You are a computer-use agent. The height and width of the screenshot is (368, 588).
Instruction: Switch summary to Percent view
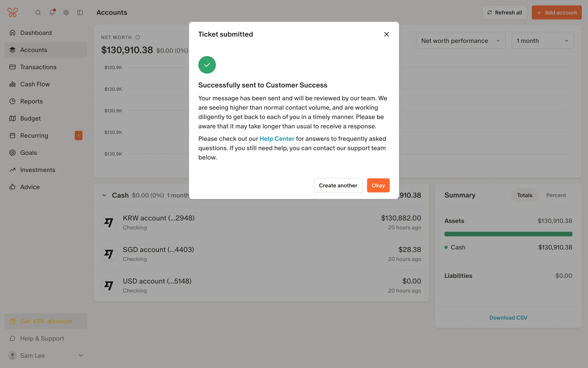click(556, 195)
